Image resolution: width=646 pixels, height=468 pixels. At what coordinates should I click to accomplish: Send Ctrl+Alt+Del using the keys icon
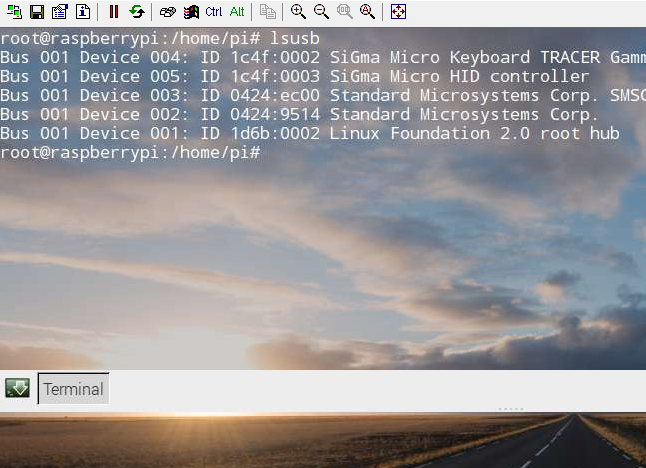[168, 12]
